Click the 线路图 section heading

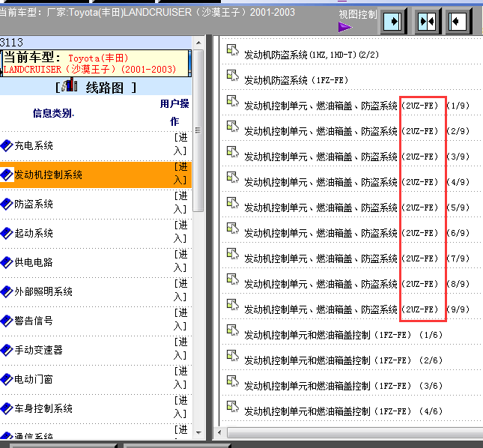pos(104,88)
